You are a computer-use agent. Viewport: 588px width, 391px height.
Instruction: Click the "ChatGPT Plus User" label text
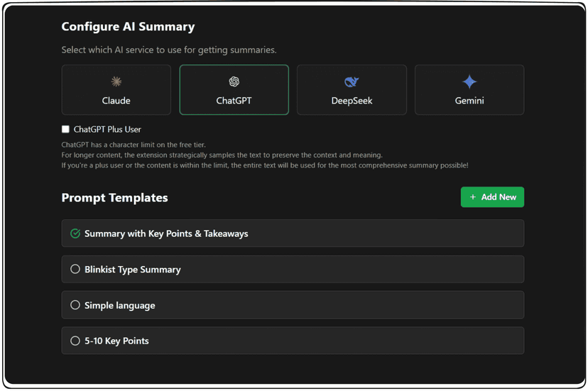(x=107, y=129)
